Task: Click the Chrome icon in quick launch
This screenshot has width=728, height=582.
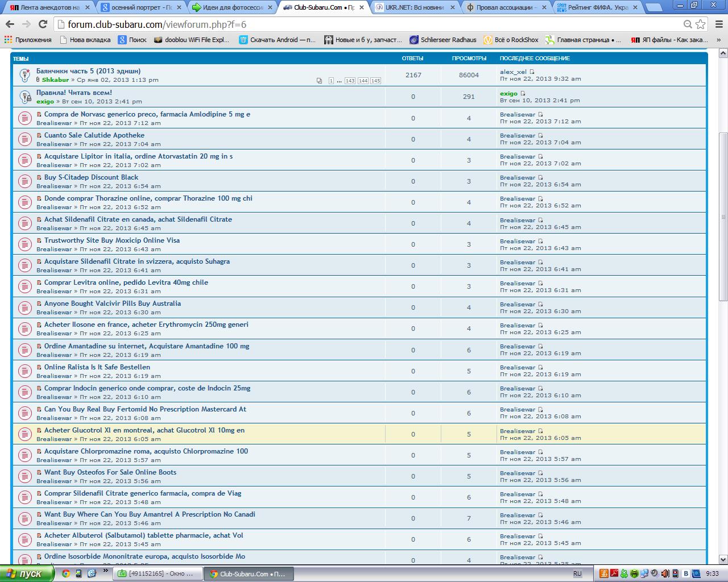Action: pyautogui.click(x=65, y=573)
